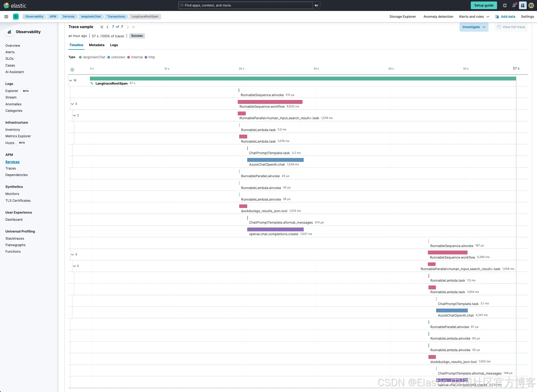The height and width of the screenshot is (392, 537).
Task: Open the Investigate dropdown
Action: click(x=474, y=27)
